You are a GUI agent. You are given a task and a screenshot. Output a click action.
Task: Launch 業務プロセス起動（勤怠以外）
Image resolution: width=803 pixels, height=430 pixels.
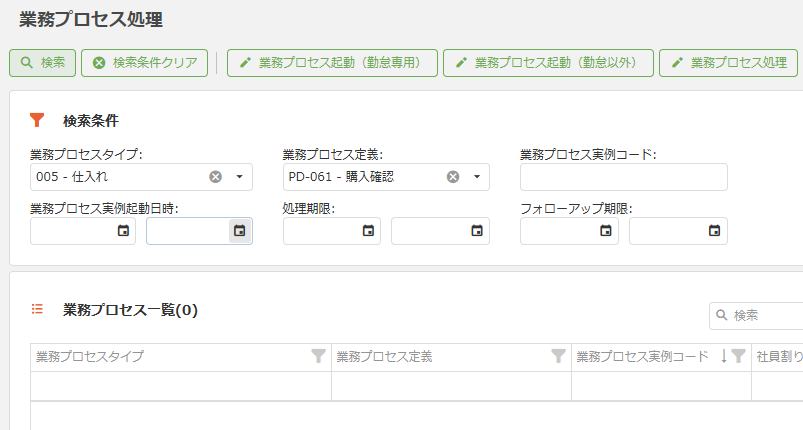[x=548, y=62]
